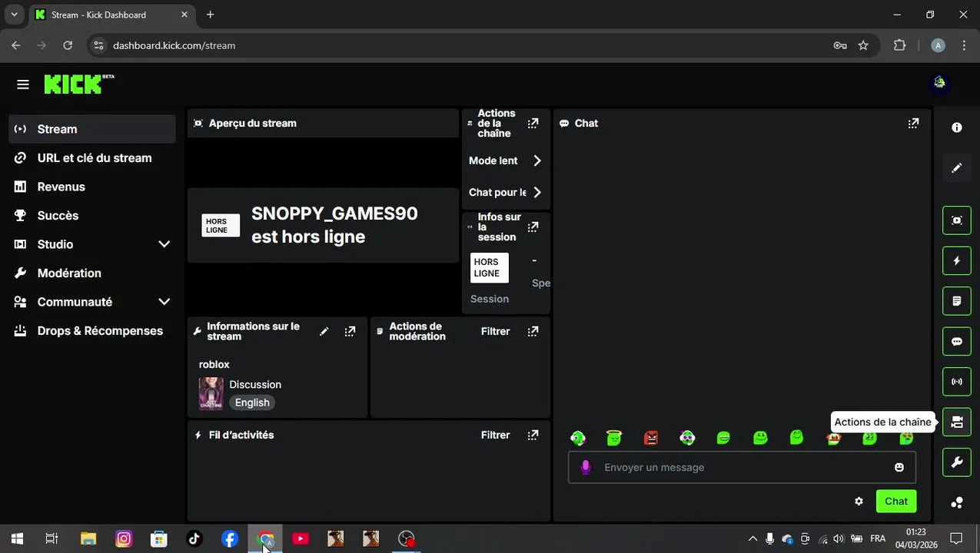Open Drops & Récompenses

coord(92,331)
